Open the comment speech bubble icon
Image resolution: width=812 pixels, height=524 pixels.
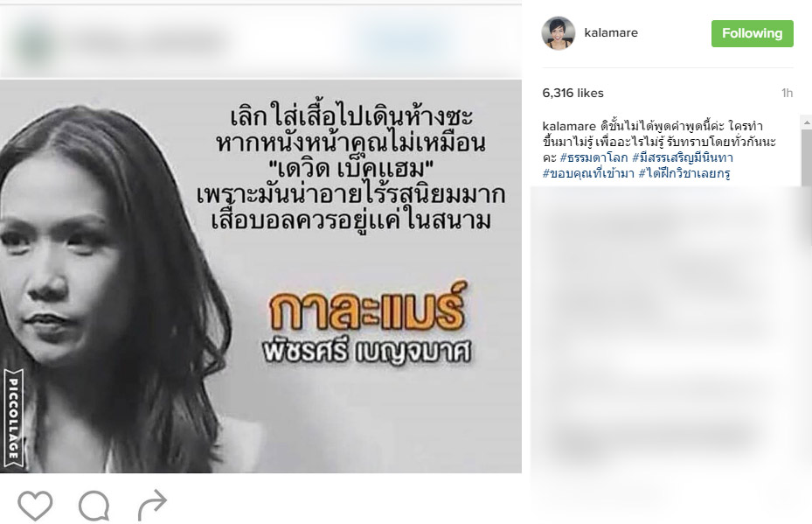click(94, 506)
